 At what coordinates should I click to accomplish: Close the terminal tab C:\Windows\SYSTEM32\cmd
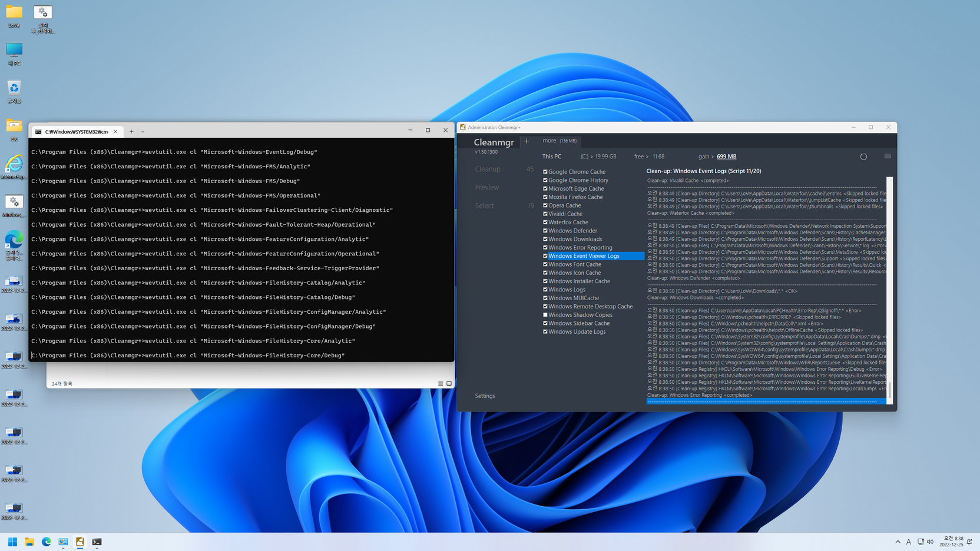(115, 131)
